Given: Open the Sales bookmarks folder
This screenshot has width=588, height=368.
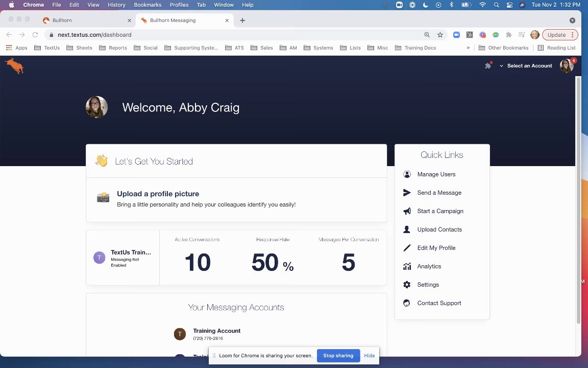Looking at the screenshot, I should [x=262, y=48].
